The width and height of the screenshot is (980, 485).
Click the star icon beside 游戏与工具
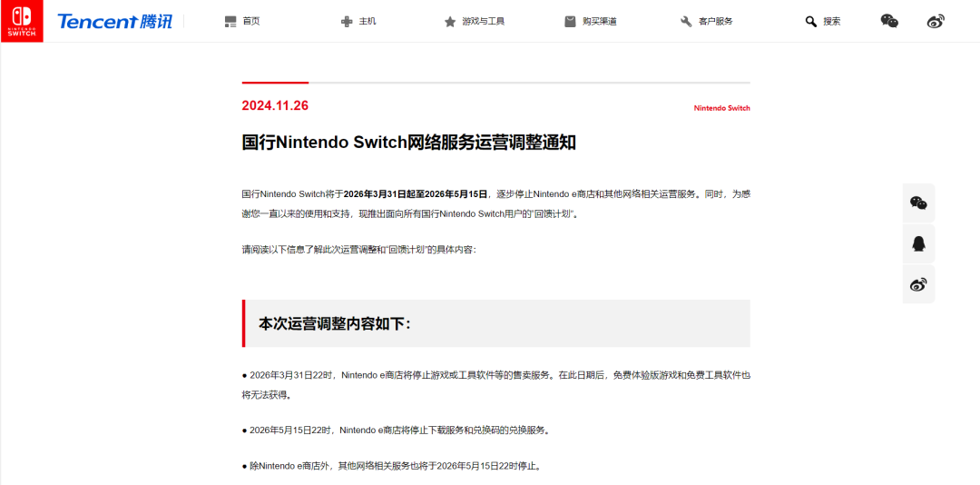tap(450, 22)
